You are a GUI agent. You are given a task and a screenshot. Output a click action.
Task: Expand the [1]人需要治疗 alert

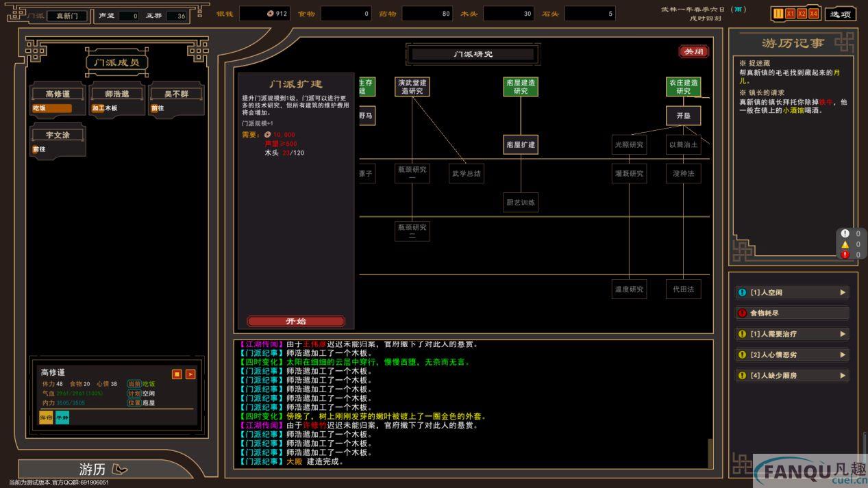pos(792,334)
